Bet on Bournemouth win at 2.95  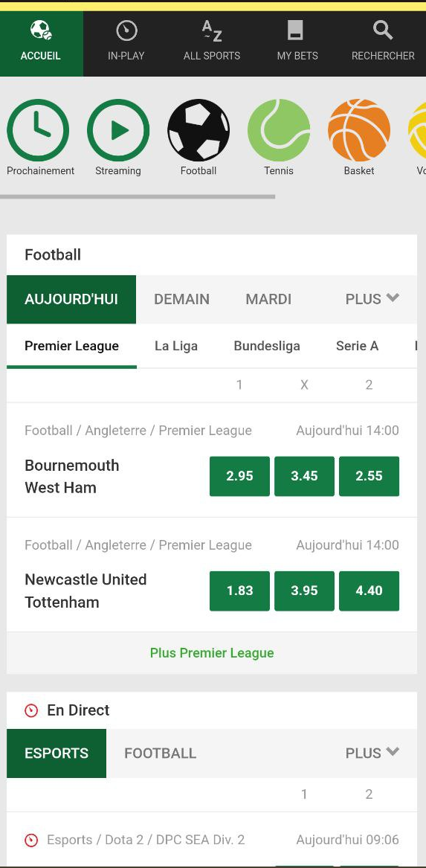(239, 476)
